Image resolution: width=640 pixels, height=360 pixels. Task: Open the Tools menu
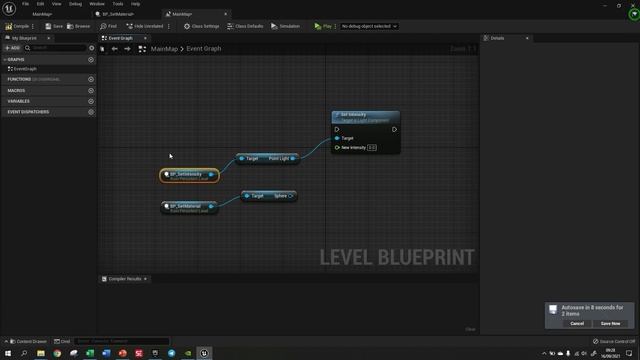(118, 4)
